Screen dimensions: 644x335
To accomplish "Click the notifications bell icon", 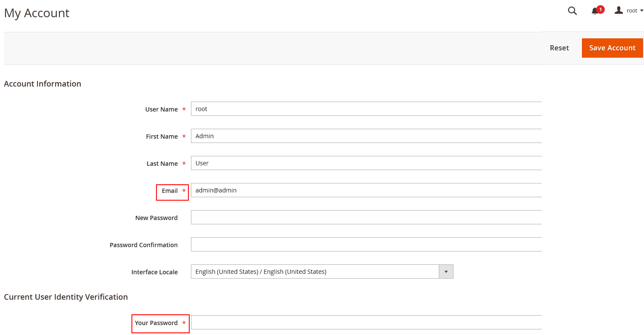I will 595,11.
